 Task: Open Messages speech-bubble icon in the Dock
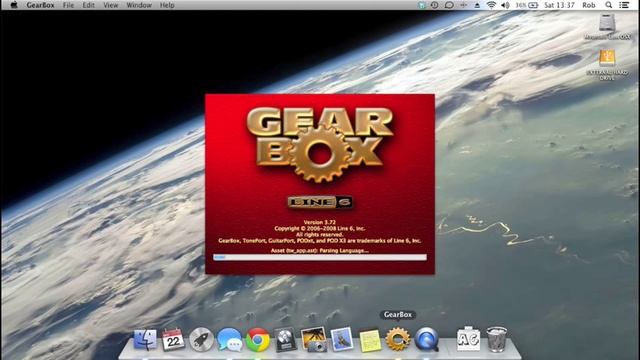[229, 340]
